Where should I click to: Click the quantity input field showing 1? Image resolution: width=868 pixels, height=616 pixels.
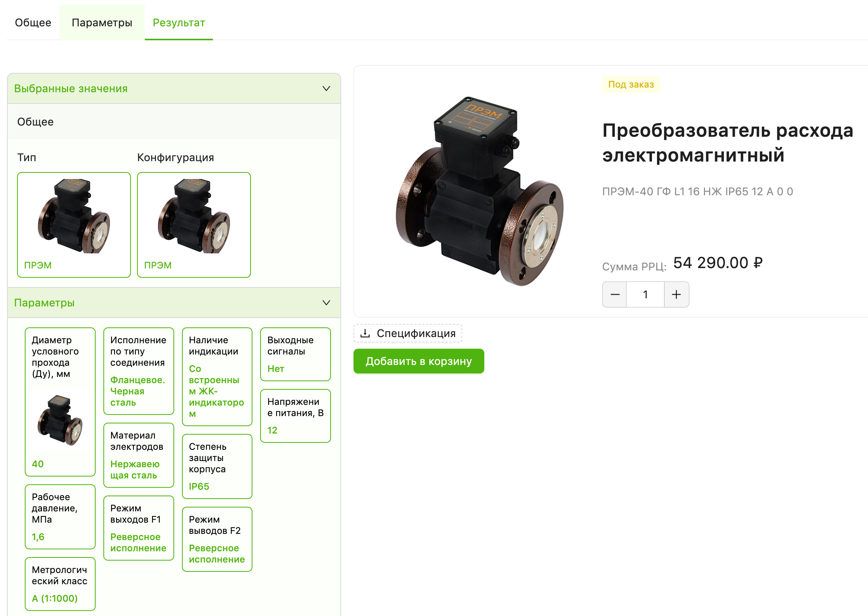pyautogui.click(x=645, y=294)
